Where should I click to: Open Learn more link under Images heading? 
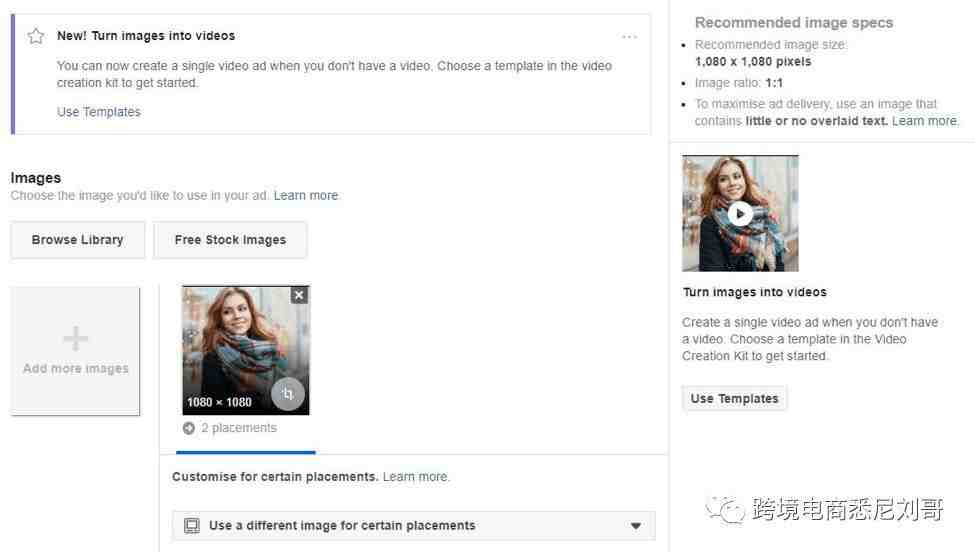point(306,195)
